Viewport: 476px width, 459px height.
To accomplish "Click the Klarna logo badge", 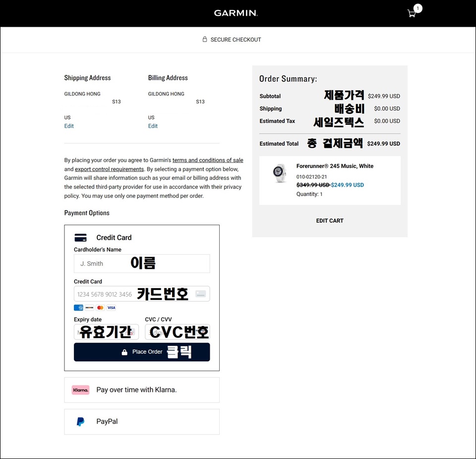I will (x=80, y=390).
